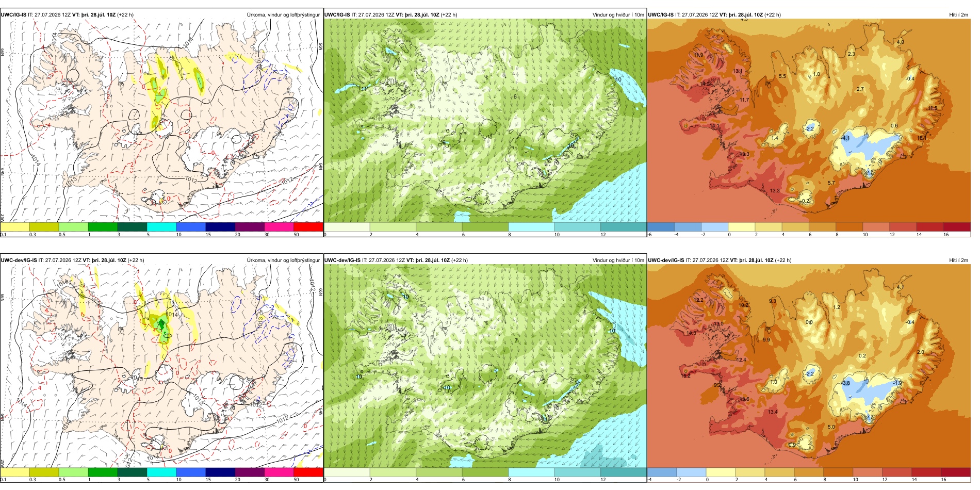This screenshot has width=980, height=490.
Task: Click the 12.2 temperature value
Action: [698, 300]
